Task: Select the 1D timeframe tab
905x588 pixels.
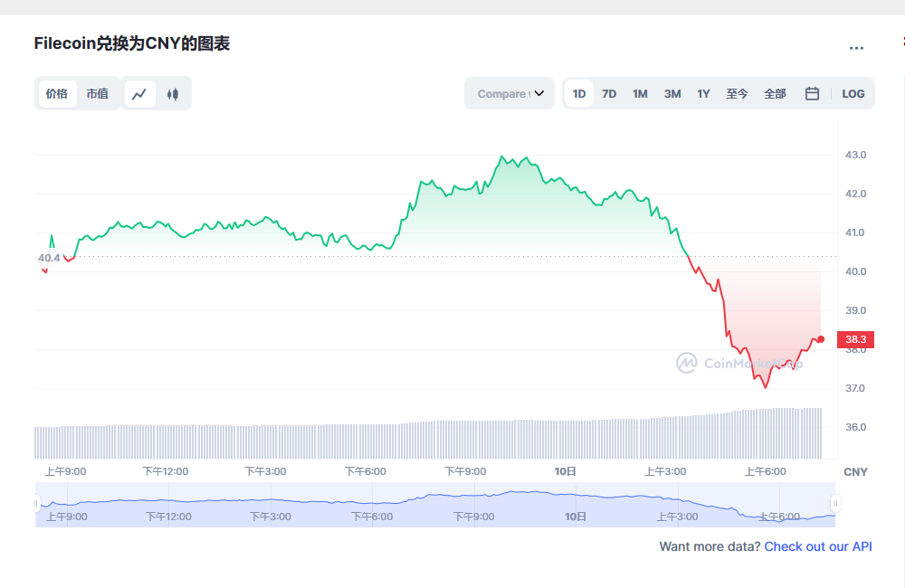Action: (578, 93)
